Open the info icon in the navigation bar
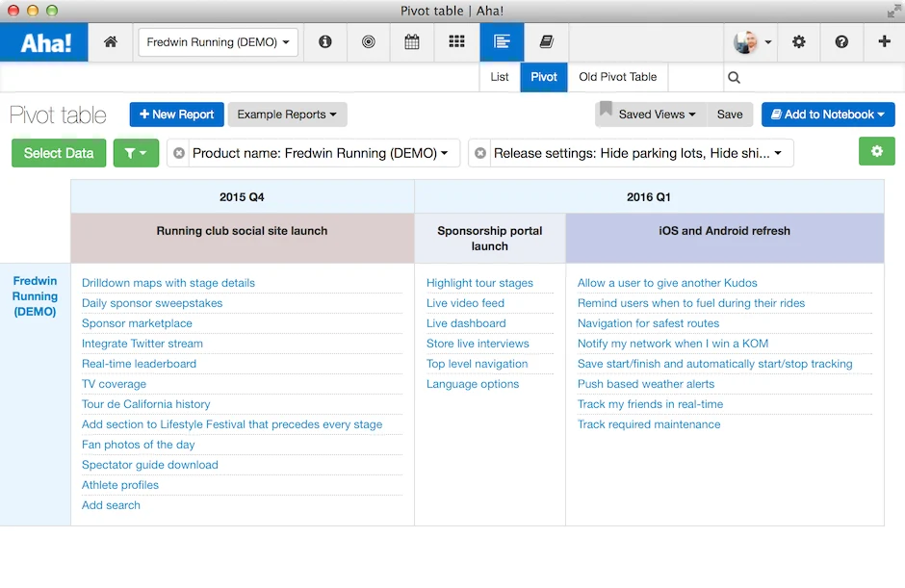 click(x=325, y=41)
